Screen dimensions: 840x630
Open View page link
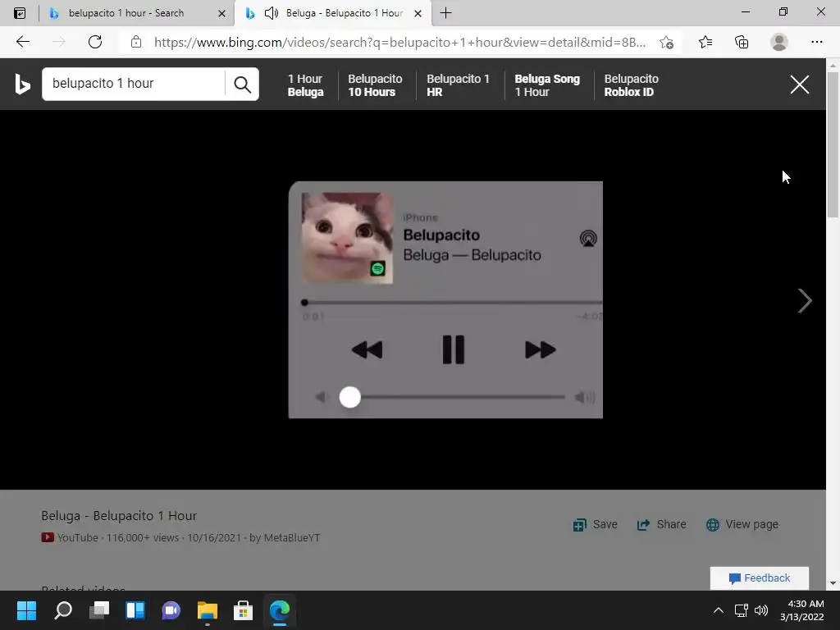pos(742,524)
